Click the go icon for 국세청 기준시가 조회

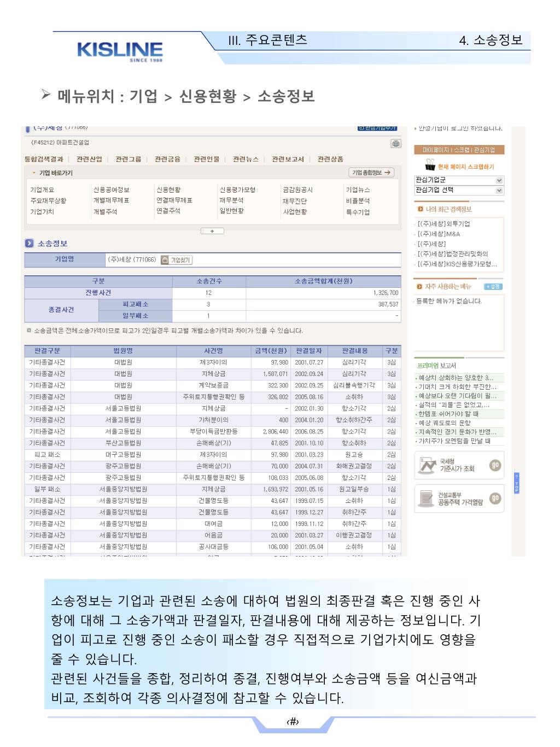pyautogui.click(x=494, y=466)
